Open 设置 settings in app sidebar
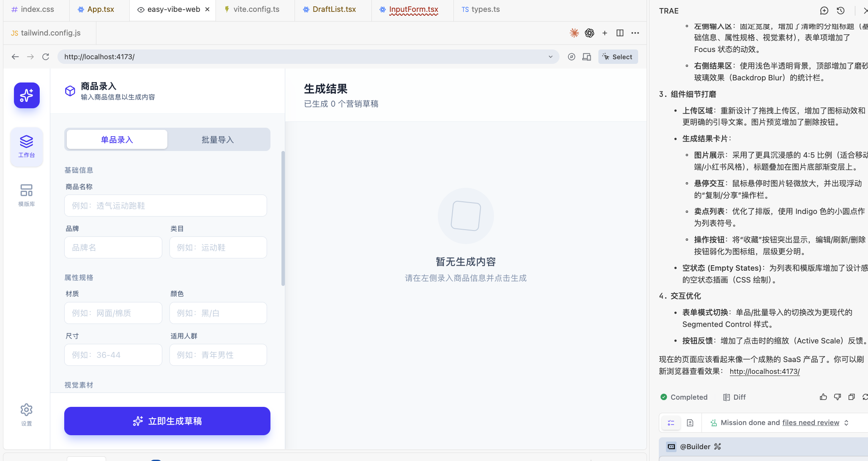Viewport: 868px width, 461px height. (26, 414)
